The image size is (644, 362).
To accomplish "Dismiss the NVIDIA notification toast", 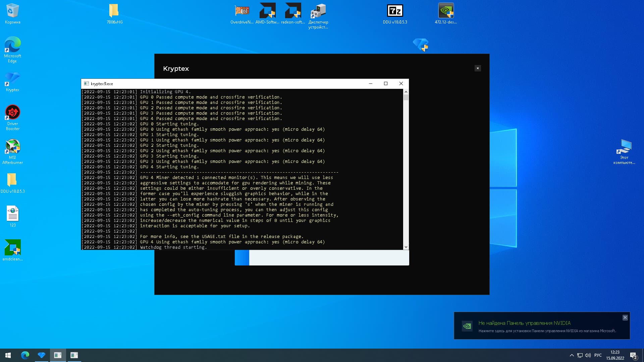I will point(625,317).
